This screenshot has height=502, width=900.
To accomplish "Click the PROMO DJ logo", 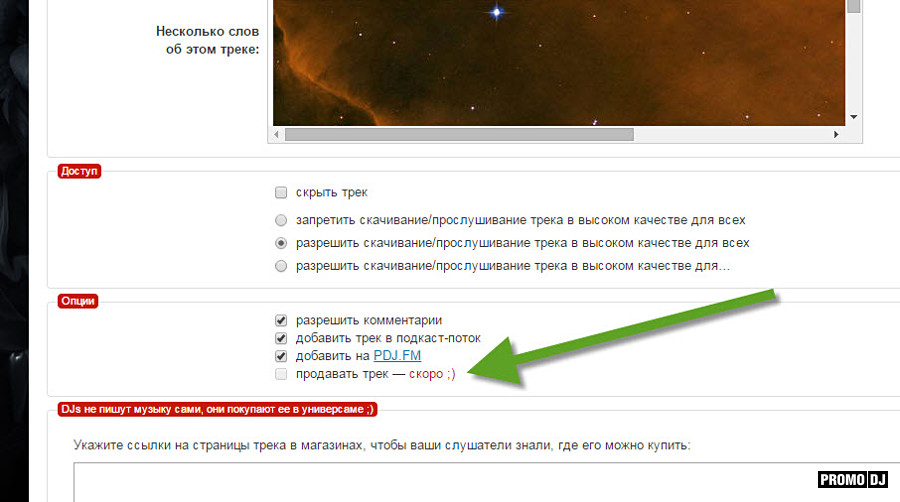I will [x=852, y=480].
